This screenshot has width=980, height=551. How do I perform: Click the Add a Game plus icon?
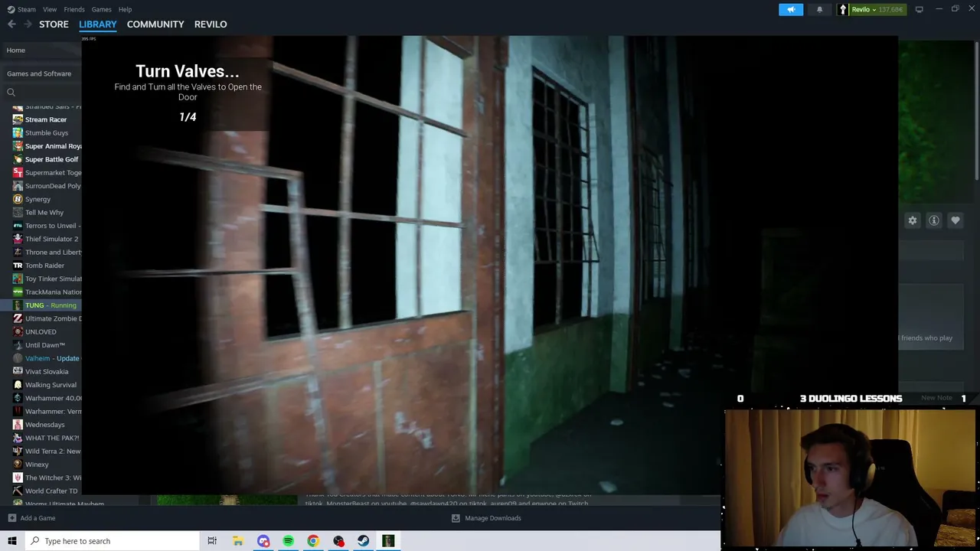[11, 518]
